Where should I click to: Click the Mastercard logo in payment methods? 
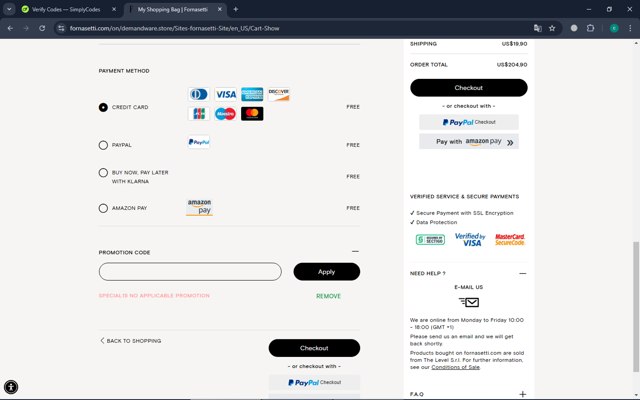[x=252, y=114]
